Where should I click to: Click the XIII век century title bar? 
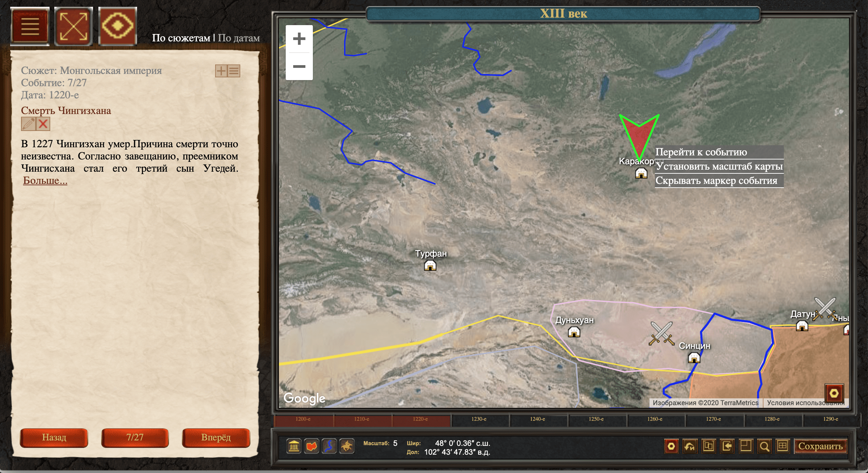[563, 14]
